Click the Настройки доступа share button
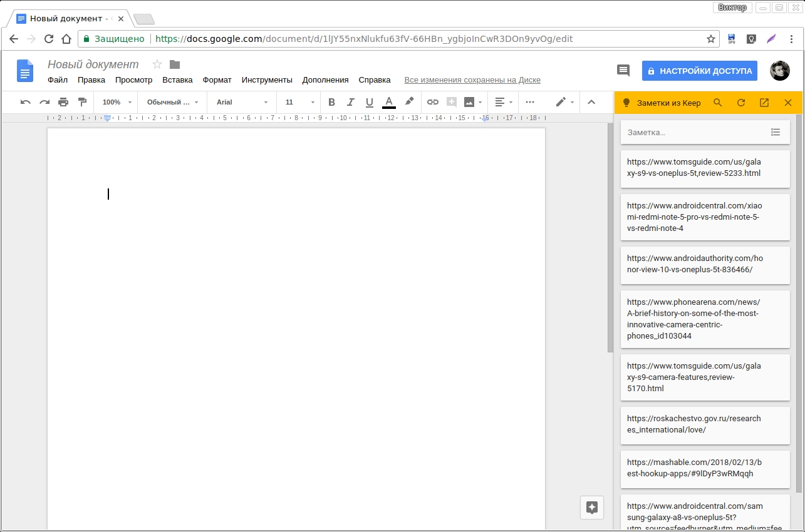Viewport: 805px width, 532px height. click(x=699, y=71)
